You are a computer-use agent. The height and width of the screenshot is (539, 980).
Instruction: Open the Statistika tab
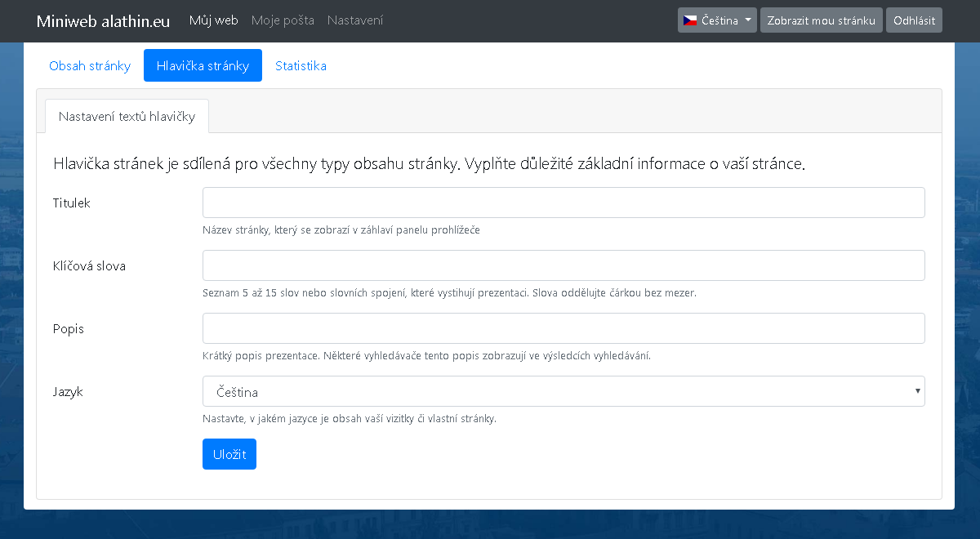pos(301,65)
